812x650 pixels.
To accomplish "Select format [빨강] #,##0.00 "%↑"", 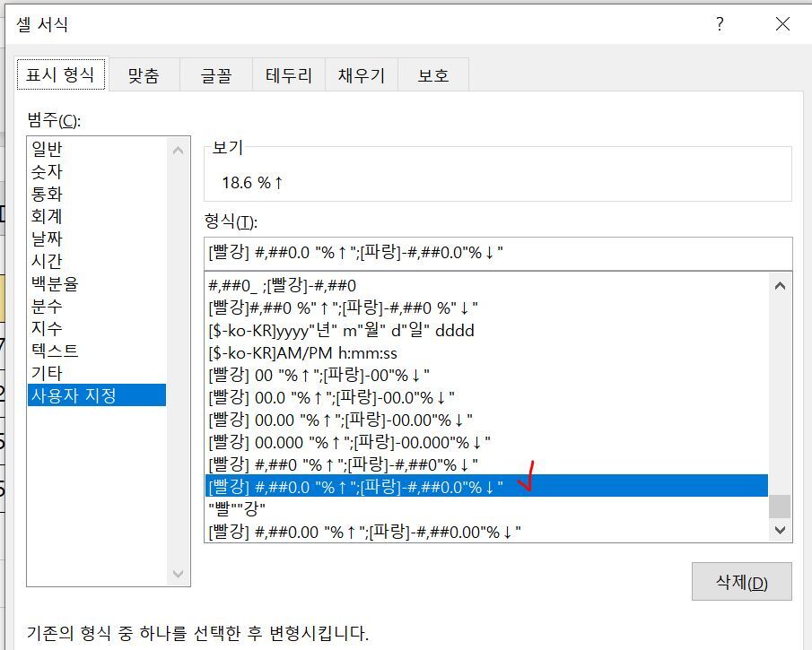I will coord(486,532).
